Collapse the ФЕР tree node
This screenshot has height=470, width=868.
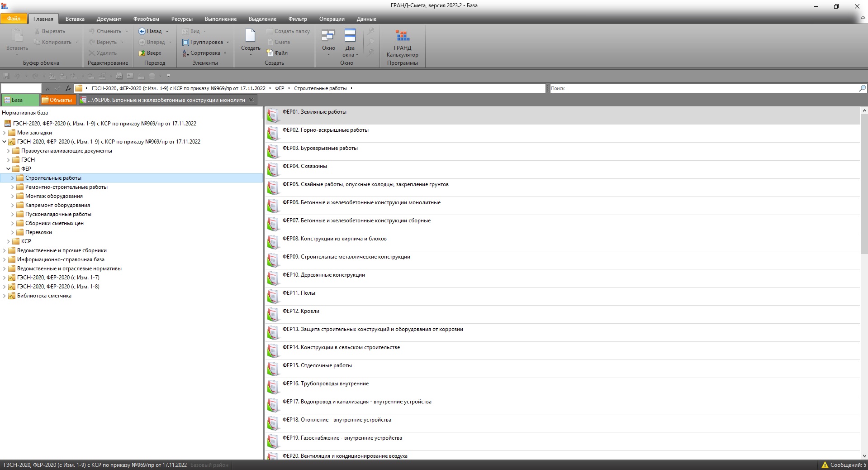[x=9, y=169]
